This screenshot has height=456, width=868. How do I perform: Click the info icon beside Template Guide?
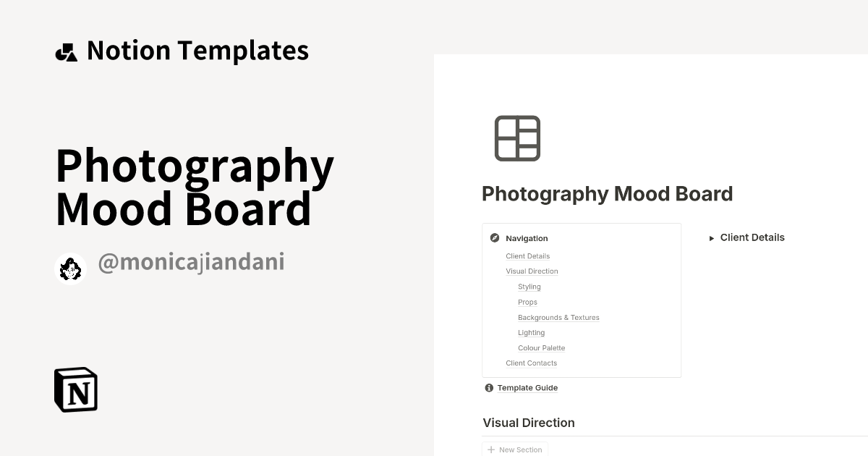click(x=489, y=387)
